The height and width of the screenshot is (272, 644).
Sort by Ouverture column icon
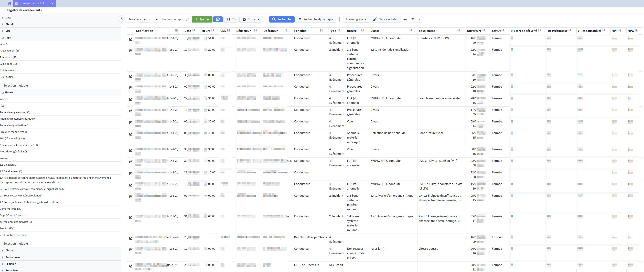pos(484,30)
